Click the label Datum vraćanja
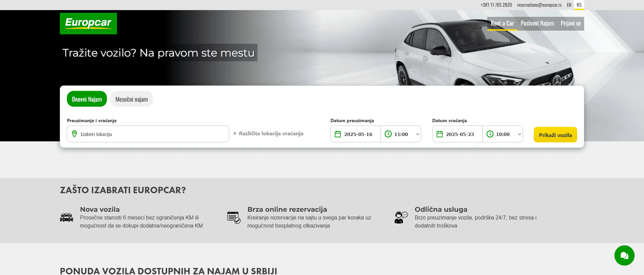Screen dimensions: 644x275 click(449, 121)
